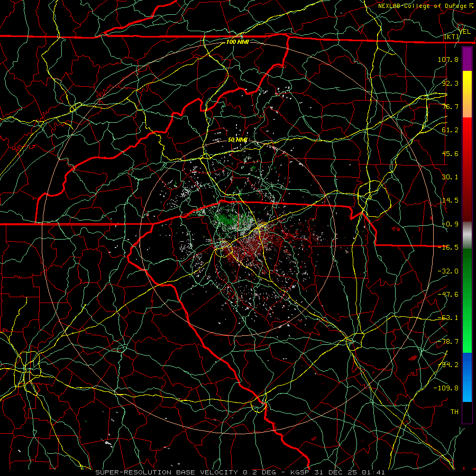
Task: Click the -16.5 legend value
Action: point(448,248)
